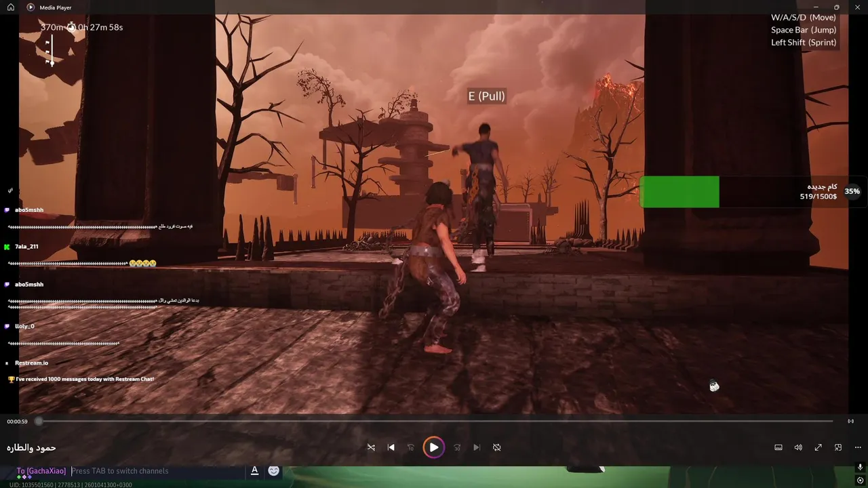868x488 pixels.
Task: Open the volume control
Action: point(798,447)
